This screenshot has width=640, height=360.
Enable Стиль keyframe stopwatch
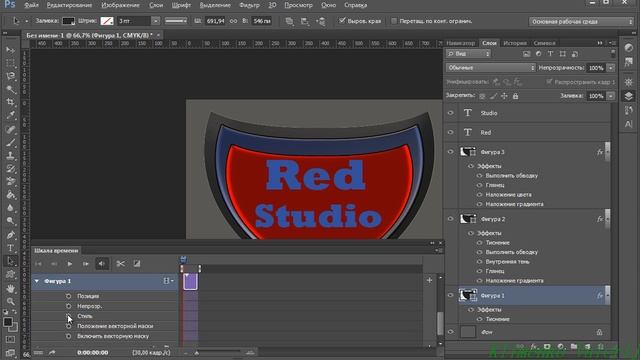[69, 316]
